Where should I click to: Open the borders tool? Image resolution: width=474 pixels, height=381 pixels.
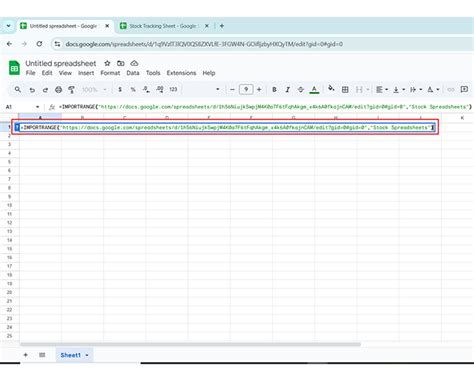point(345,89)
